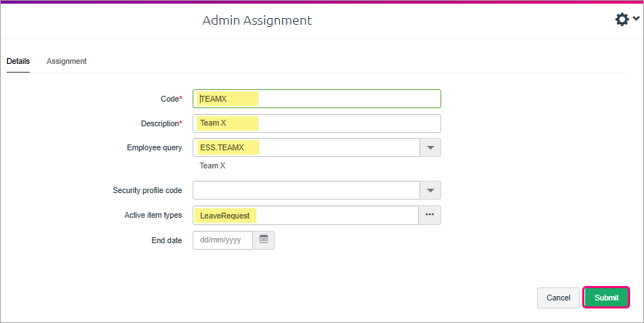
Task: Click the Admin Assignment page title
Action: (x=257, y=20)
